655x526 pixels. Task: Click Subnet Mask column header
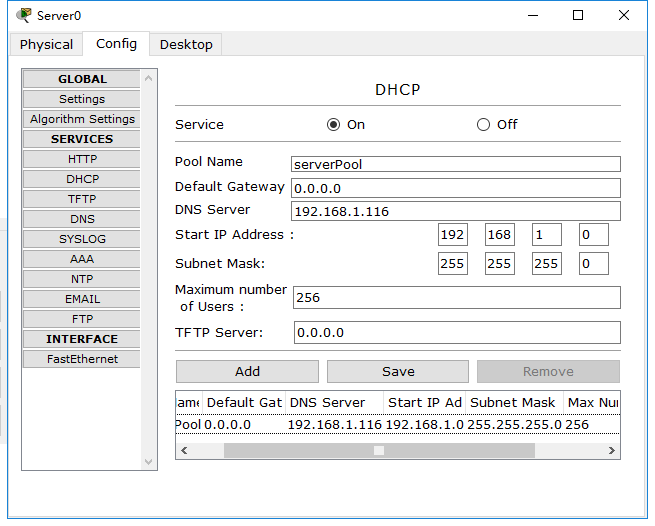[x=514, y=403]
